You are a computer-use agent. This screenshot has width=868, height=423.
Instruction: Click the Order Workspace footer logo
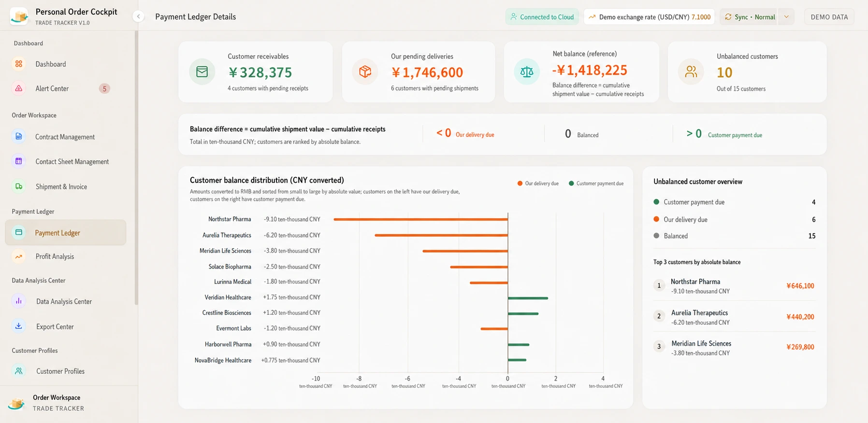[16, 403]
